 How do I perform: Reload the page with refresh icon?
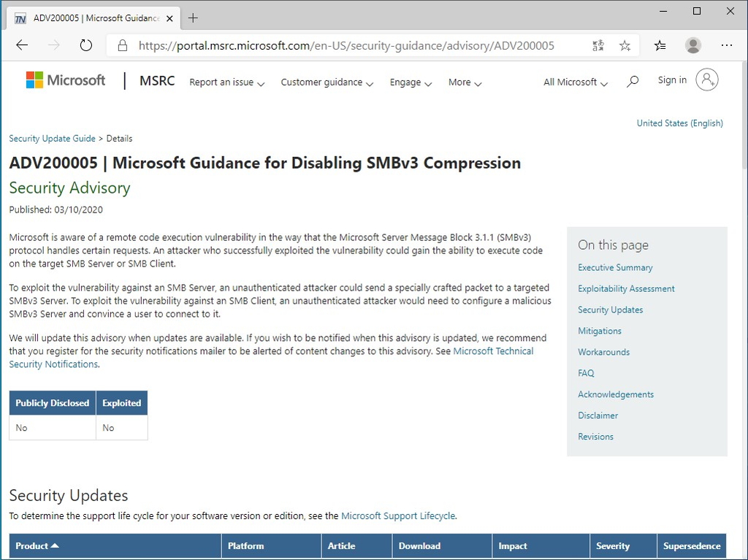point(85,45)
